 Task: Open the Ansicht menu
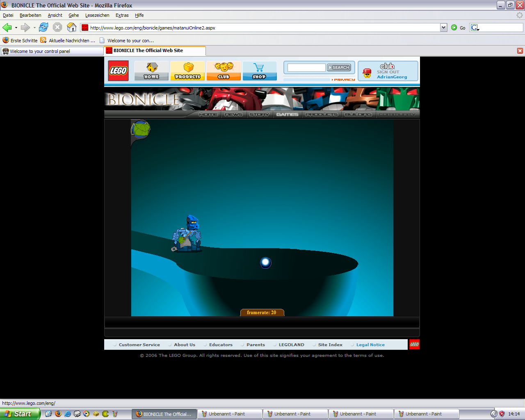tap(55, 15)
